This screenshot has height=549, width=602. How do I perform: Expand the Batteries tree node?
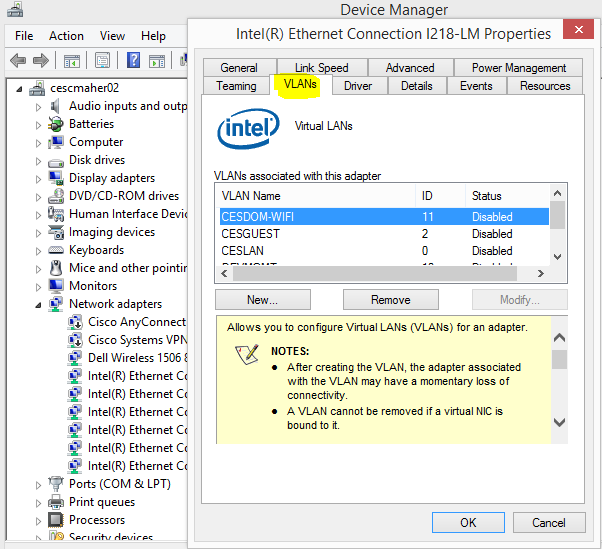click(38, 125)
